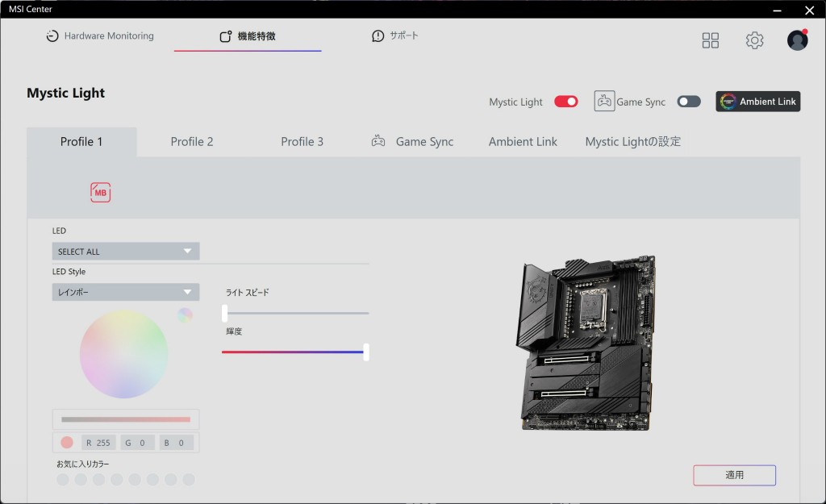Open the LED Style レインボー dropdown

pos(126,292)
